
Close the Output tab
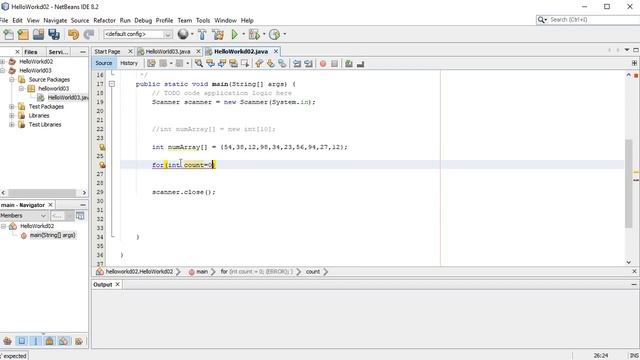pyautogui.click(x=117, y=284)
